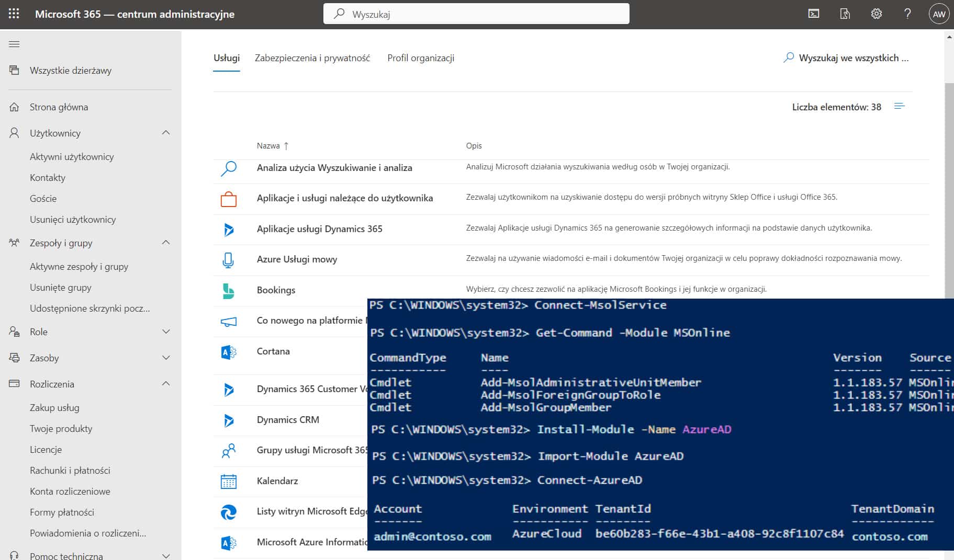Screen dimensions: 954x560
Task: Open the list filter options icon
Action: (900, 106)
